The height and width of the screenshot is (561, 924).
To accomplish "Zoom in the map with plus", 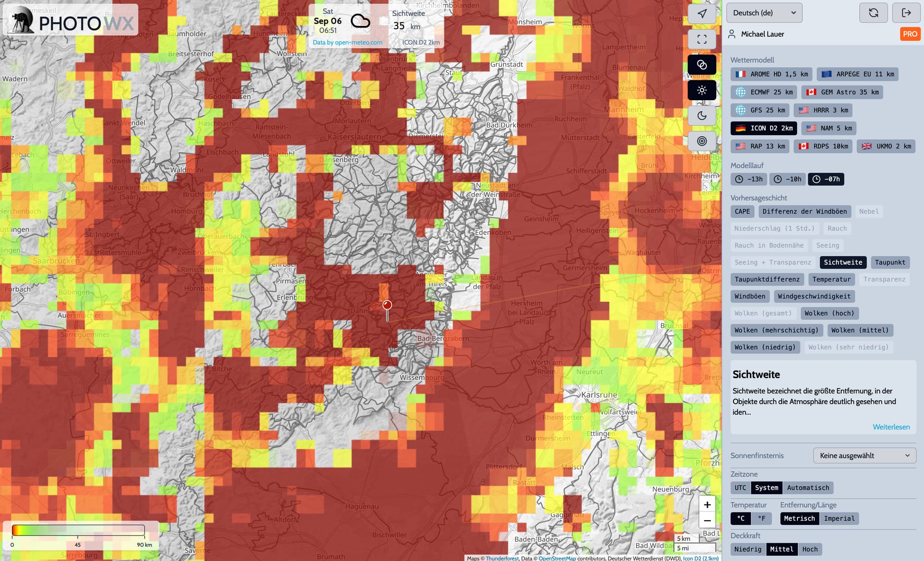I will (x=707, y=505).
